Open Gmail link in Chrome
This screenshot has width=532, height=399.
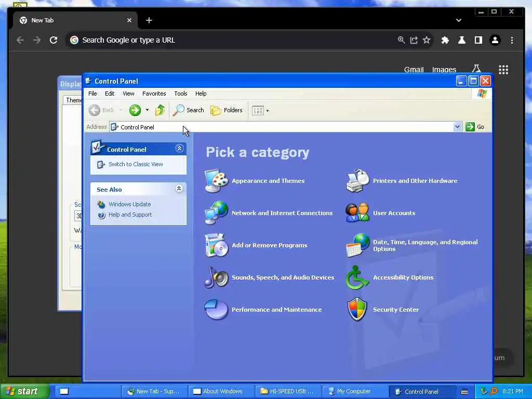click(414, 70)
